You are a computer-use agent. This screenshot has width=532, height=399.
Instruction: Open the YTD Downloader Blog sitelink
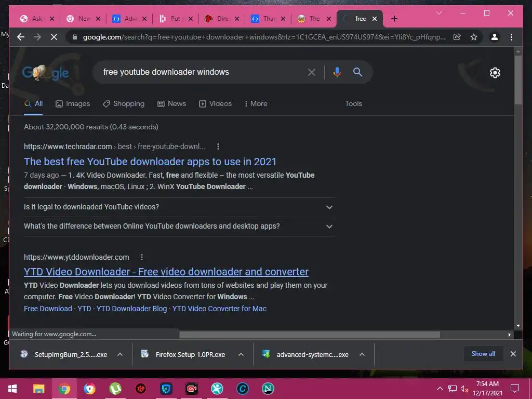pos(131,309)
